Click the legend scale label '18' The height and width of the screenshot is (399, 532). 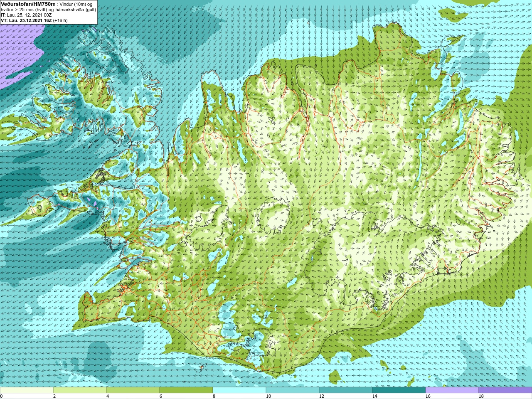point(481,396)
